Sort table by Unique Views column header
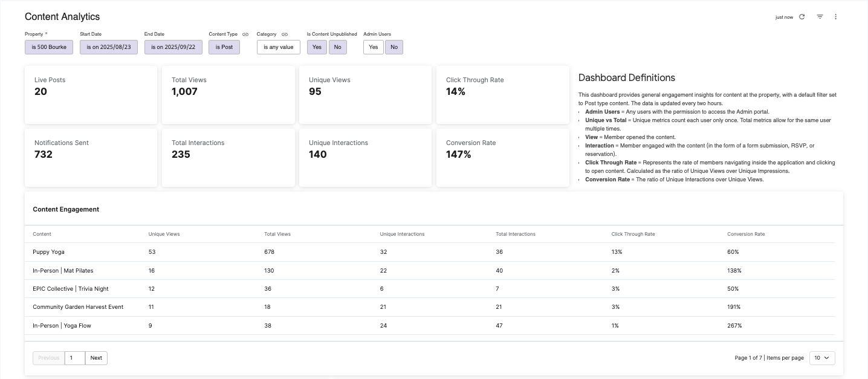868x379 pixels. (x=164, y=234)
